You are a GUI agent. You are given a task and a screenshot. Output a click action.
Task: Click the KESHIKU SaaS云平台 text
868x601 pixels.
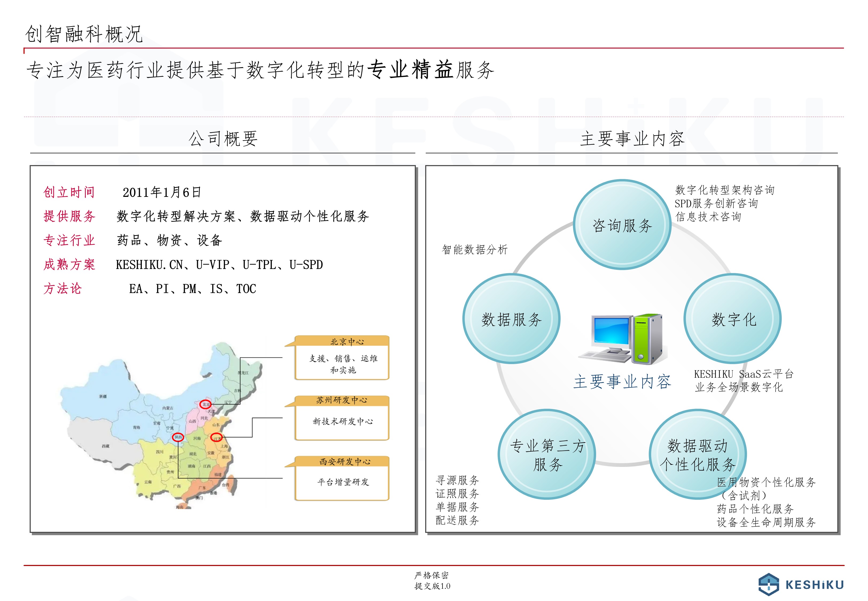click(x=744, y=374)
